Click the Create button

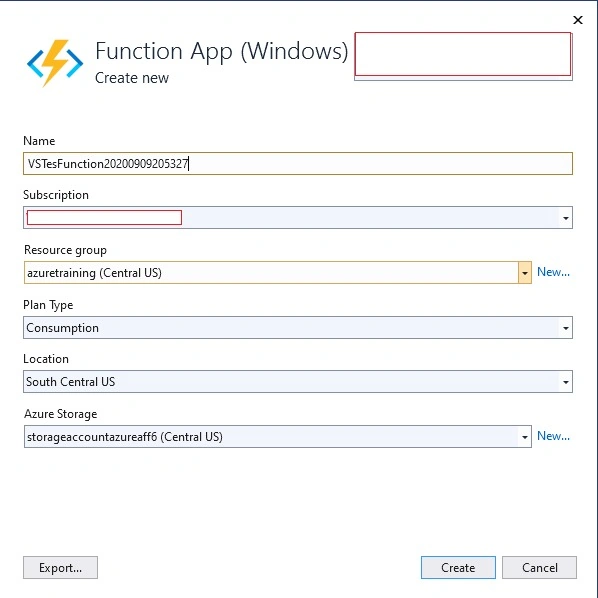(x=458, y=567)
